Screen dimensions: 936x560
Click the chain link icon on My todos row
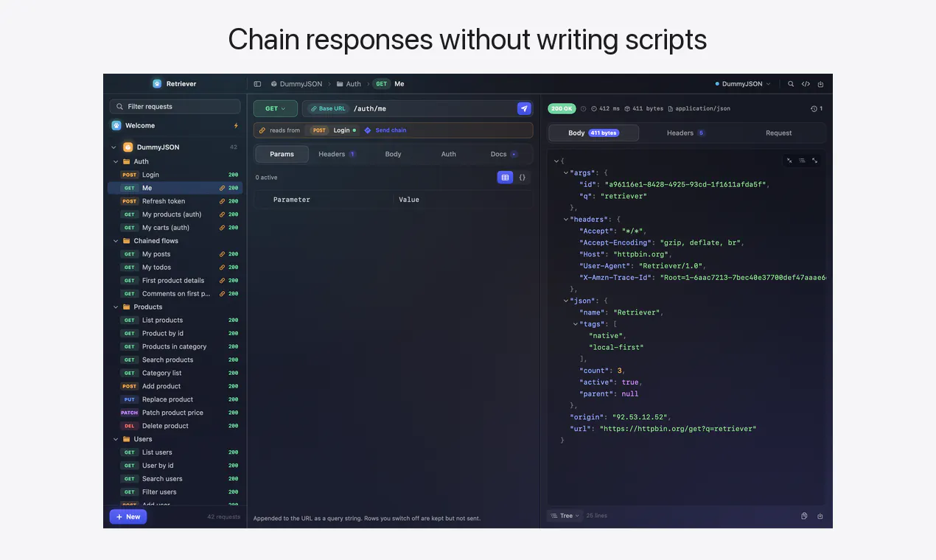pos(223,267)
